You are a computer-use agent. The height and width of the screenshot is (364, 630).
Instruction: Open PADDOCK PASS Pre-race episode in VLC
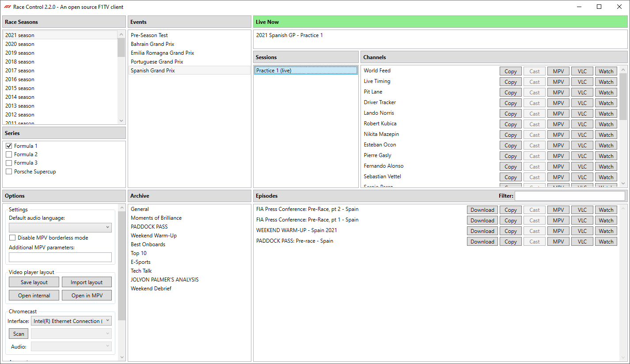click(x=582, y=242)
